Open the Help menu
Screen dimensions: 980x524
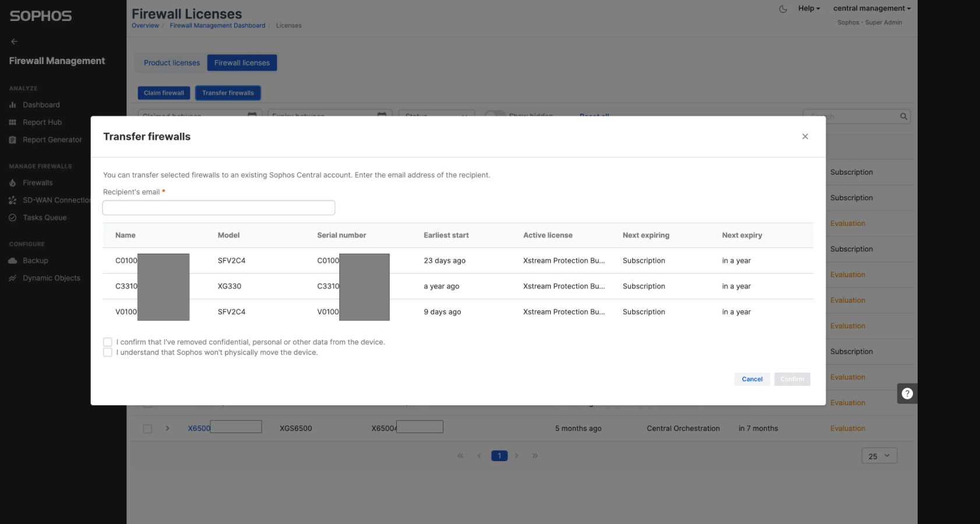(x=809, y=8)
